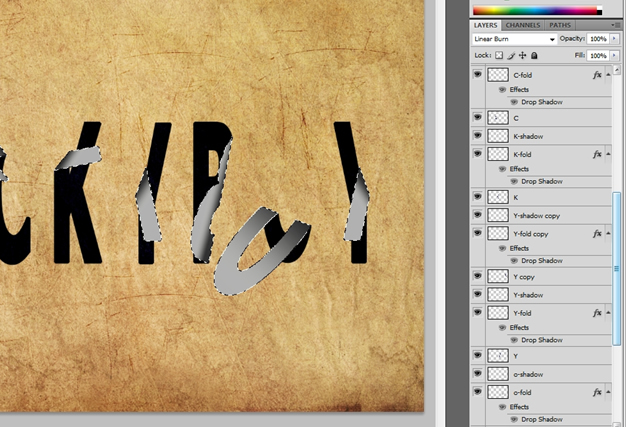Hide the K-fold layer
The height and width of the screenshot is (427, 626).
point(477,154)
